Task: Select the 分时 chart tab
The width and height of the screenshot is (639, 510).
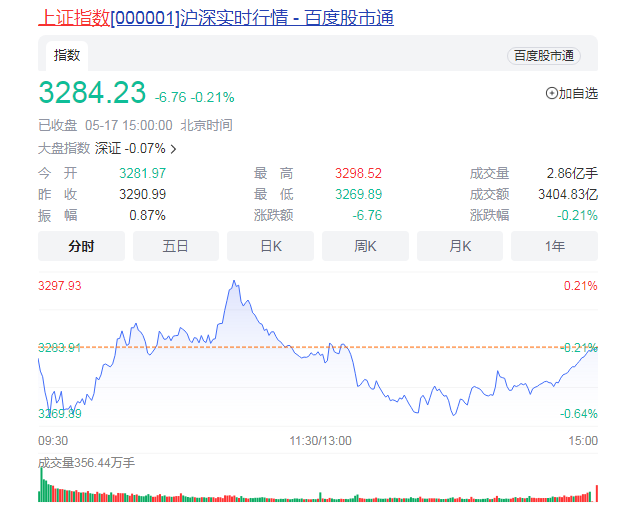Action: click(x=81, y=246)
